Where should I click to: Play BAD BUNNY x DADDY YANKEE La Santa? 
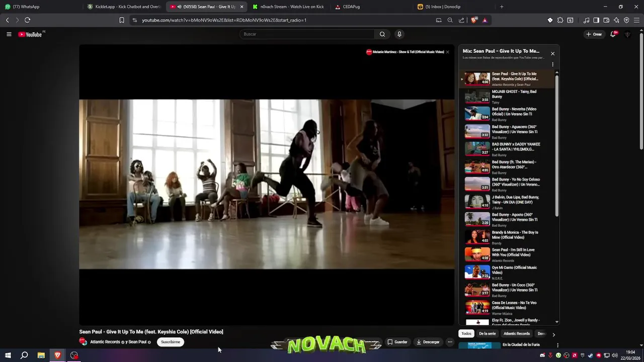pyautogui.click(x=507, y=149)
